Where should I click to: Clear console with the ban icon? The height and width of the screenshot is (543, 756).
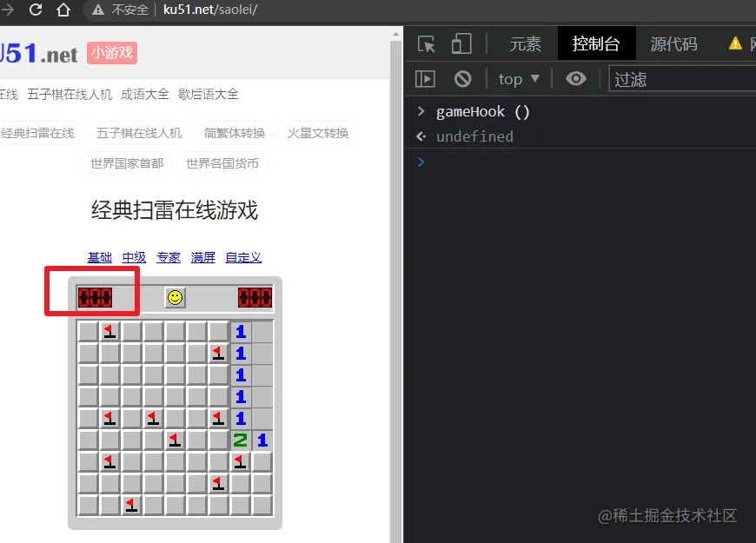(x=463, y=78)
